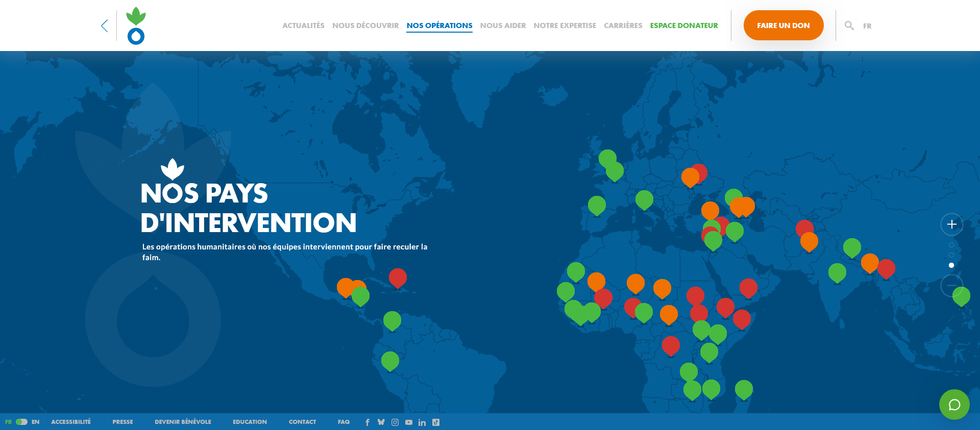Select the orange map pin over Pakistan
This screenshot has height=430, width=980.
809,242
